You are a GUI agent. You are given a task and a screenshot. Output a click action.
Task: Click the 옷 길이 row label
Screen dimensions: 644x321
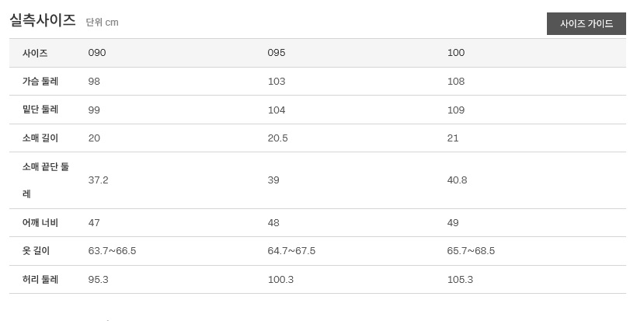pyautogui.click(x=36, y=251)
